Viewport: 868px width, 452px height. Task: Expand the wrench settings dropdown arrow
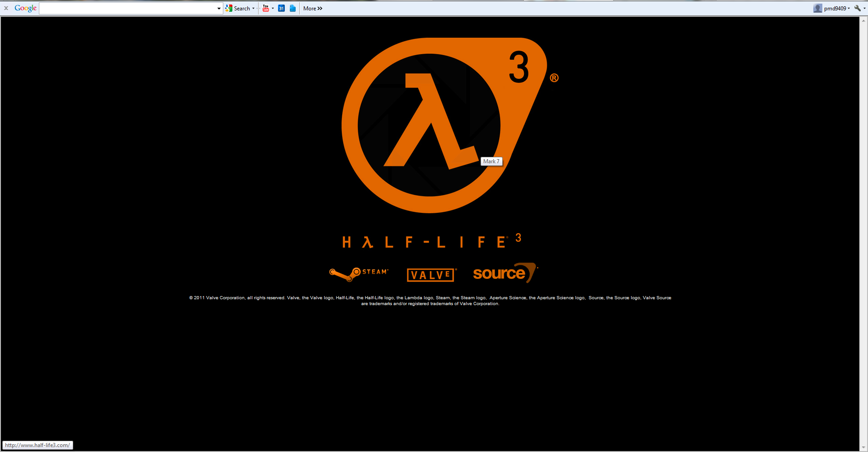[x=864, y=9]
